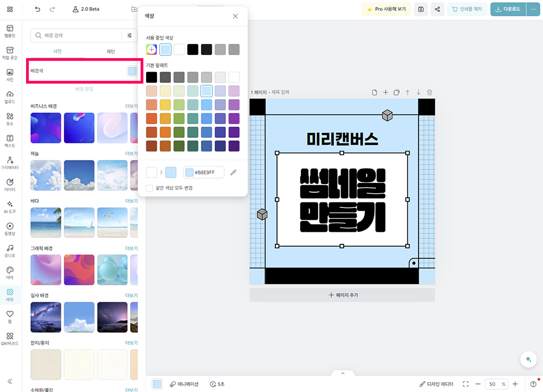This screenshot has height=392, width=543.
Task: Move page up with arrow icon
Action: pyautogui.click(x=408, y=92)
